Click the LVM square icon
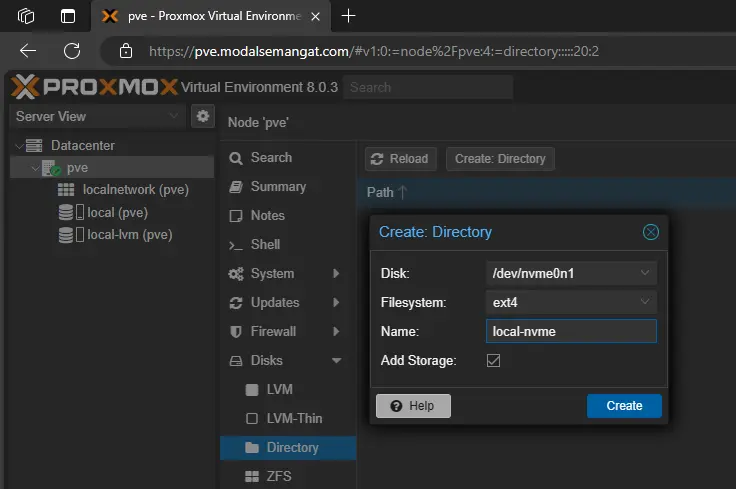Screen dimensions: 736x489 252,390
